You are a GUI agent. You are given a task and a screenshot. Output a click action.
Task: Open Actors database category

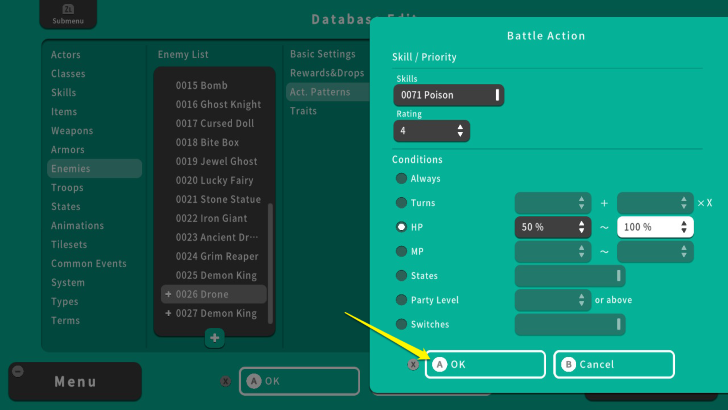pyautogui.click(x=65, y=55)
